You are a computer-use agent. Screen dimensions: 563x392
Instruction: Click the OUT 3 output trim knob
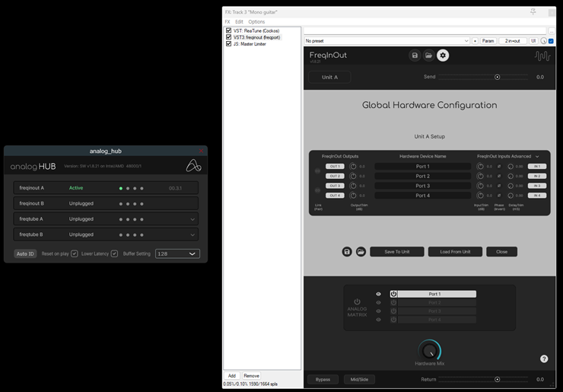coord(353,186)
